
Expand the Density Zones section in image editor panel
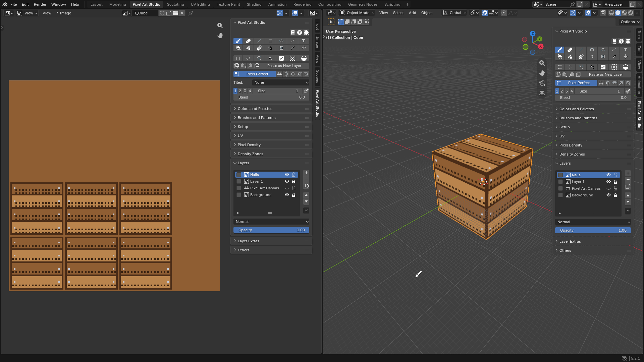point(271,154)
